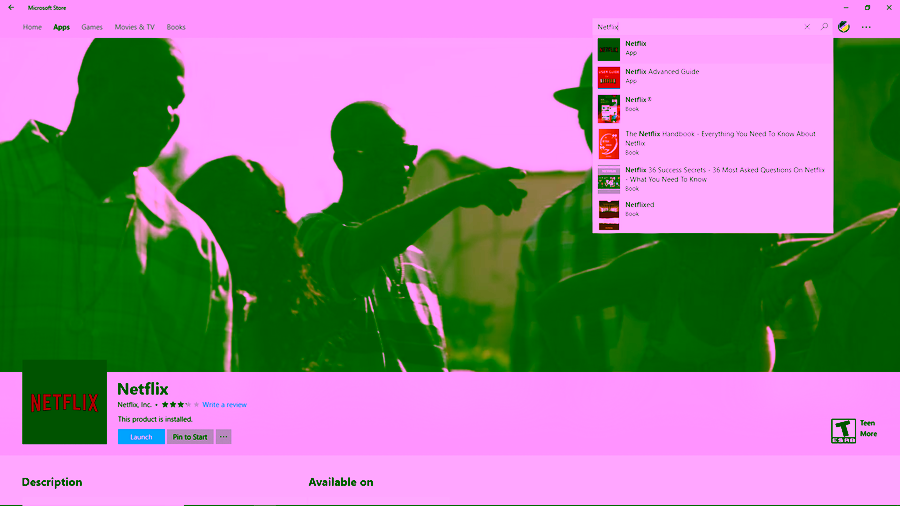This screenshot has height=506, width=900.
Task: Click the magnifier search icon
Action: 824,27
